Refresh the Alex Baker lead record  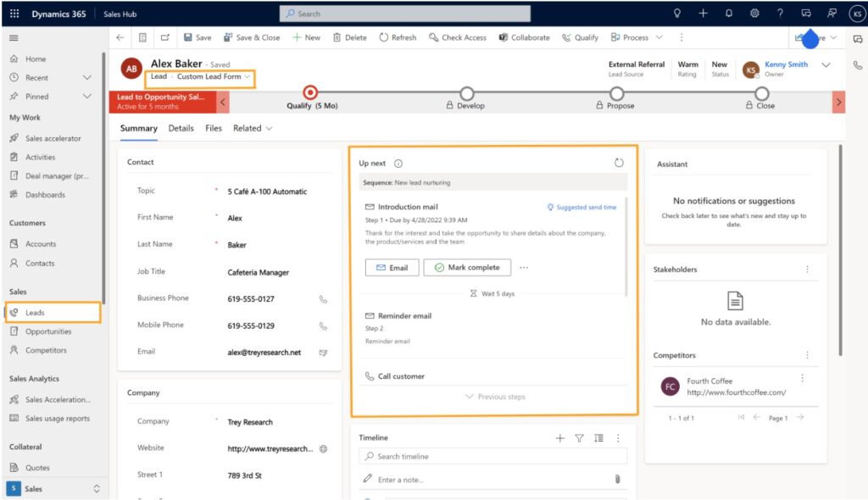point(397,37)
